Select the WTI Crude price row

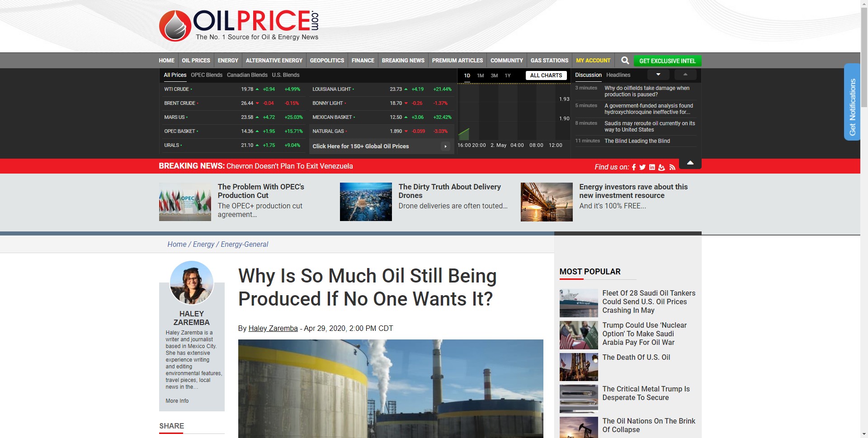point(234,89)
